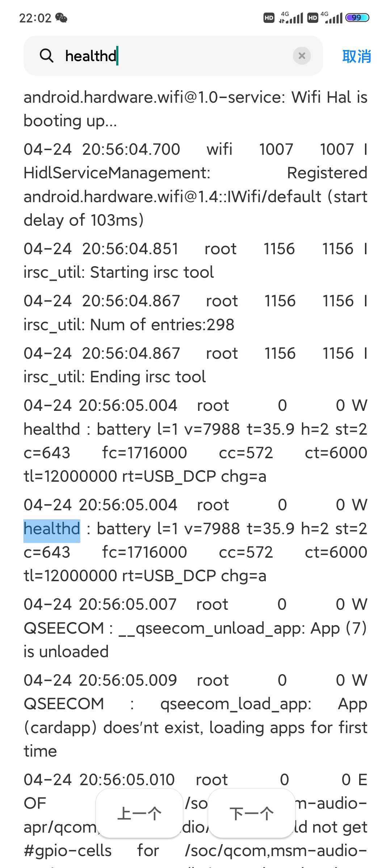Tap the second HD status icon
The height and width of the screenshot is (868, 391).
pos(312,18)
